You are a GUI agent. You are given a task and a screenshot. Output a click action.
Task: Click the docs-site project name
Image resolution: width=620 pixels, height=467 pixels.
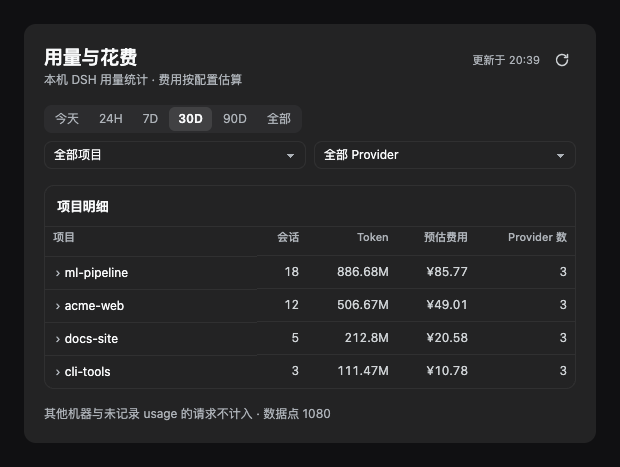91,338
